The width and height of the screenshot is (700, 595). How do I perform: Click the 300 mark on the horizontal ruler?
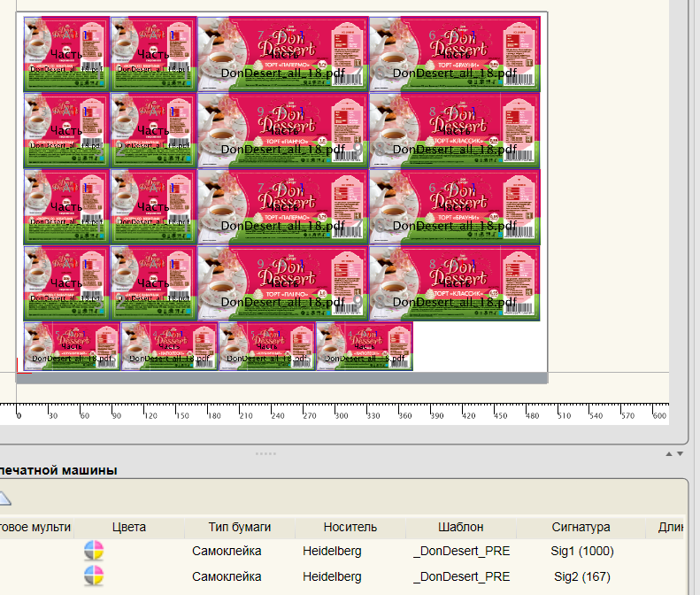tap(342, 415)
